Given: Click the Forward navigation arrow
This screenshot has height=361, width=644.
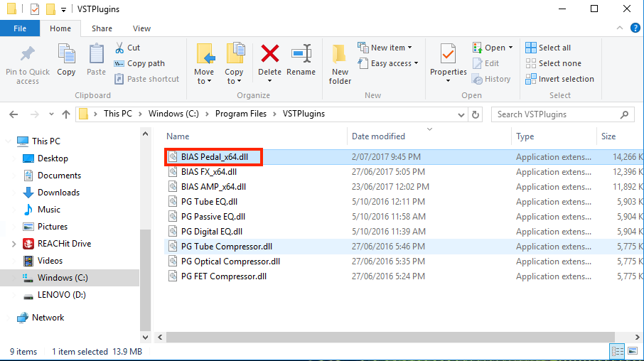Looking at the screenshot, I should (x=35, y=114).
